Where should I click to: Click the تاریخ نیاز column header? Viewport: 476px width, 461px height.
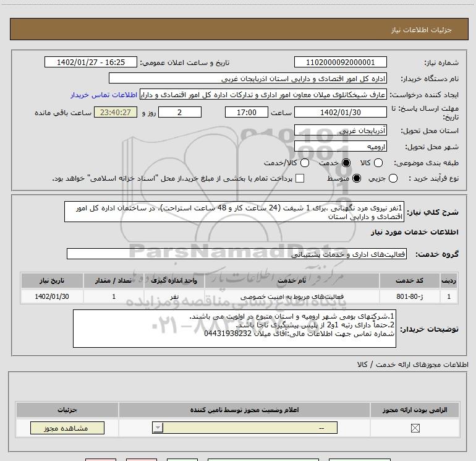[x=52, y=280]
